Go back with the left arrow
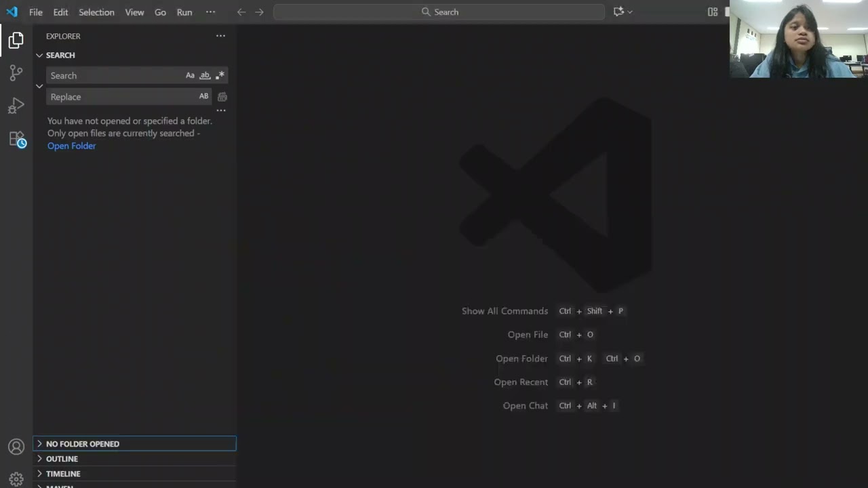 (241, 12)
